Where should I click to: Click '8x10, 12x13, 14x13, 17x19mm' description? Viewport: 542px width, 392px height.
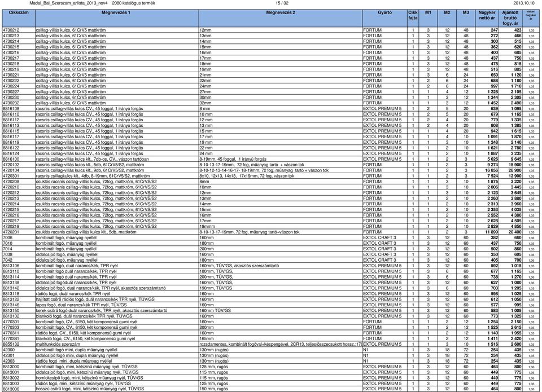[247, 176]
